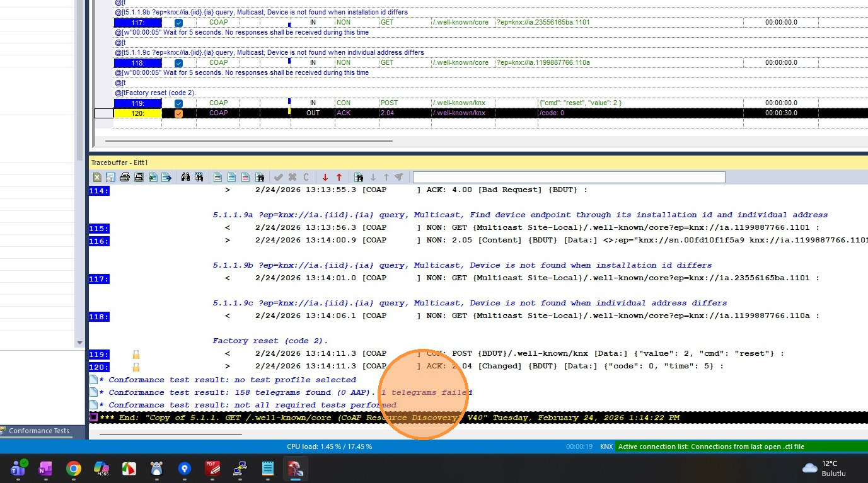The image size is (868, 483).
Task: Jump to next failure with red down arrow
Action: coord(325,178)
